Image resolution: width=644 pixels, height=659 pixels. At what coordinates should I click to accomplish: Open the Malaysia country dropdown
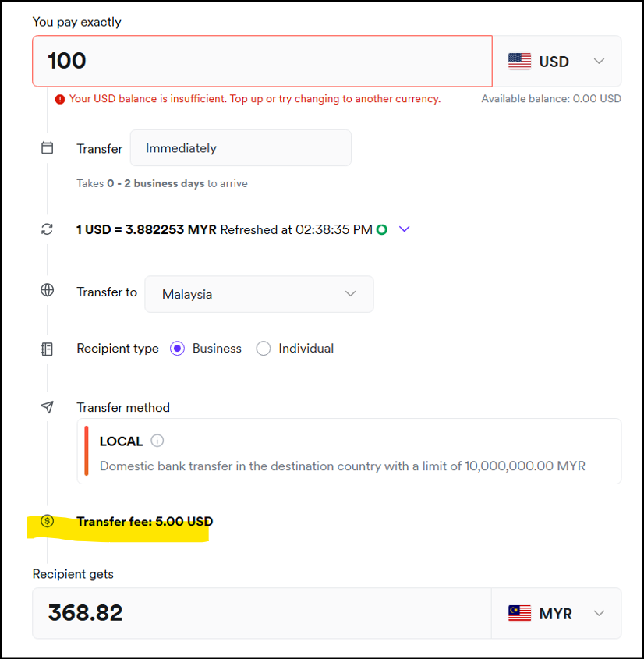tap(259, 294)
